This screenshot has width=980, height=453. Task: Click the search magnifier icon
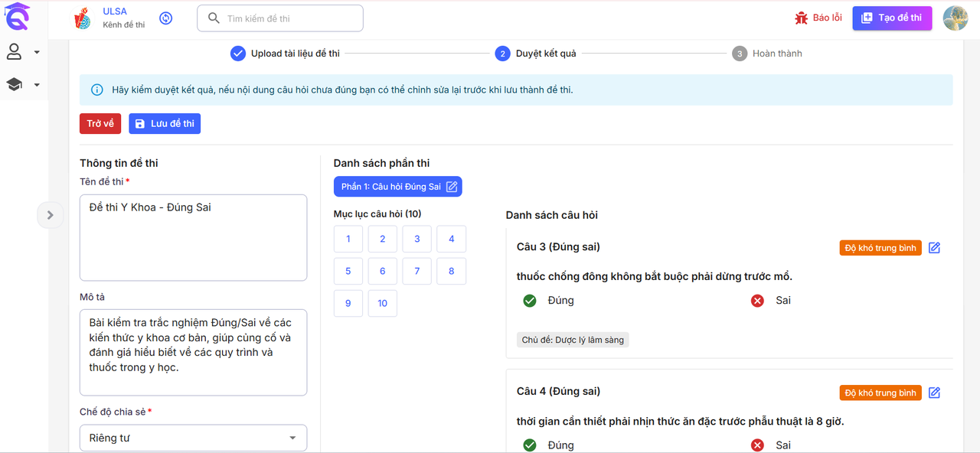pos(214,18)
